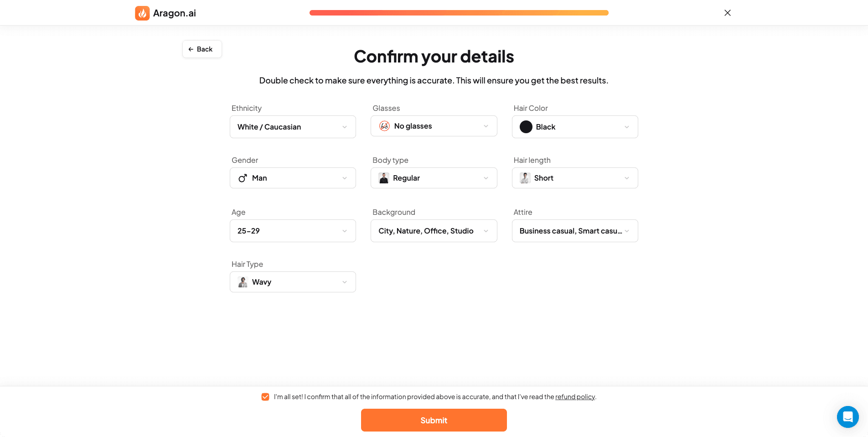This screenshot has width=868, height=437.
Task: Click the back arrow icon on Back button
Action: click(x=191, y=49)
